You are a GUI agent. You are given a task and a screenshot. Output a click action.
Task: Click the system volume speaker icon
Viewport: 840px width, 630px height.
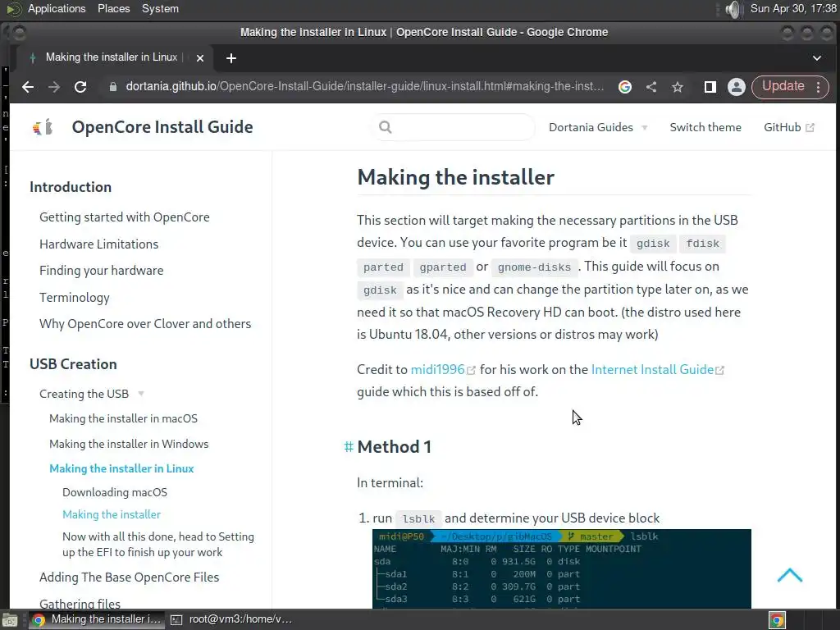coord(733,9)
